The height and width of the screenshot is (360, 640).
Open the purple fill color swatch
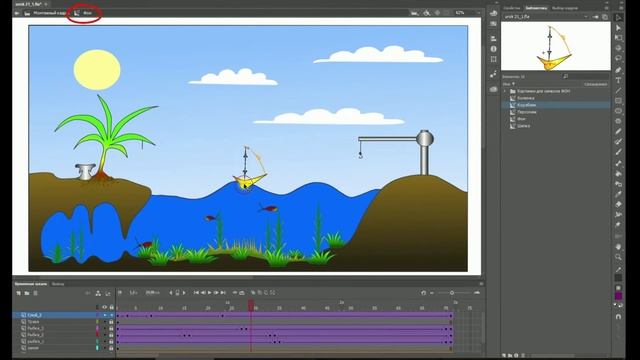click(x=618, y=296)
